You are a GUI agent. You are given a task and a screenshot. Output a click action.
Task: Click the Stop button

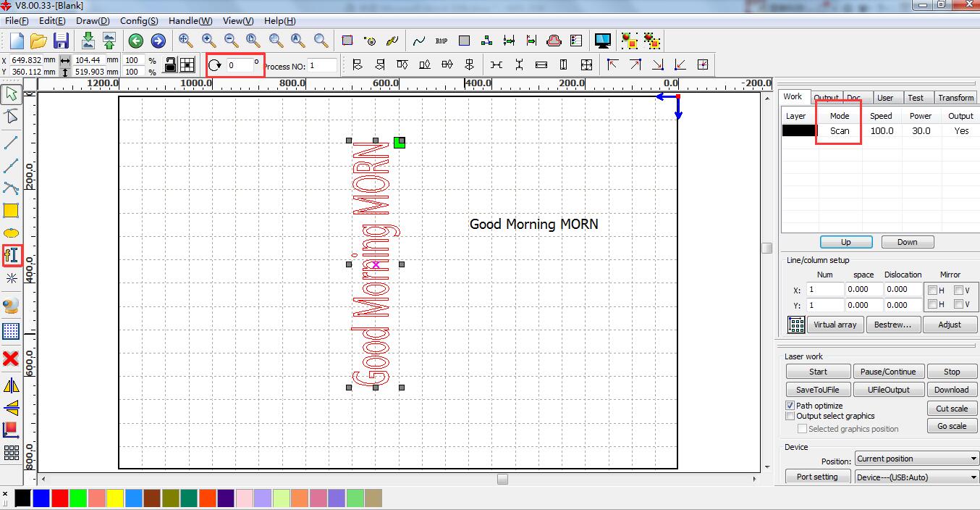(x=952, y=372)
